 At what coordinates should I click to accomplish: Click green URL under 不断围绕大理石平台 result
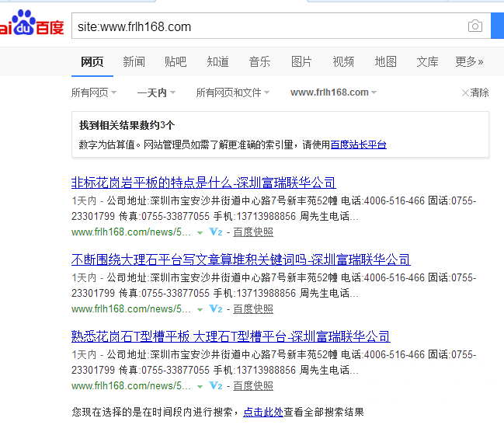pyautogui.click(x=130, y=308)
